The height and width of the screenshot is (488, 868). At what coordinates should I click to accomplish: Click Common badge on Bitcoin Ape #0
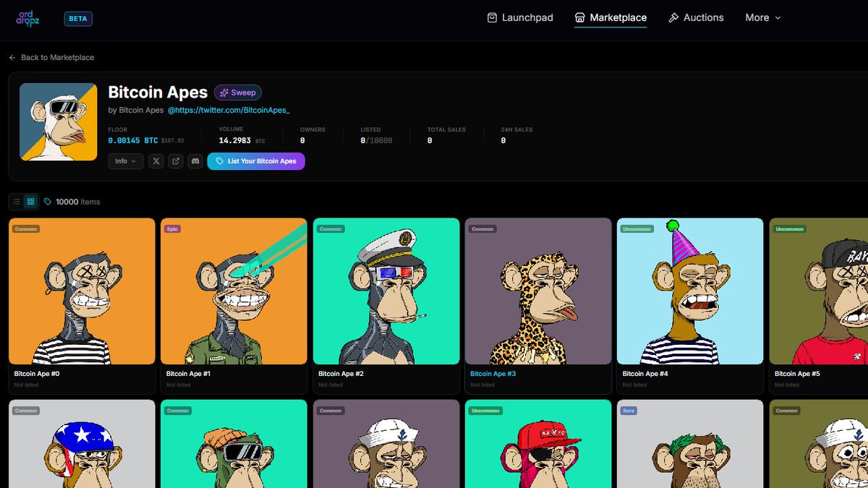click(x=26, y=229)
